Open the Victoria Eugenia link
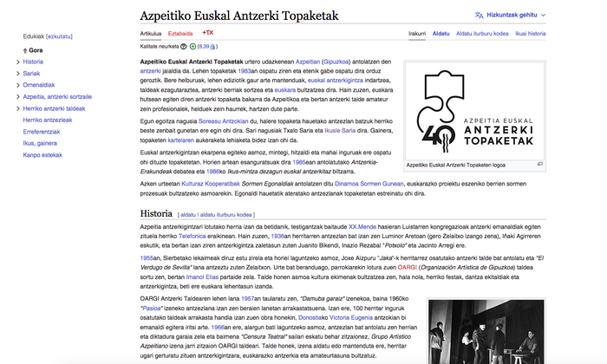 pyautogui.click(x=350, y=317)
